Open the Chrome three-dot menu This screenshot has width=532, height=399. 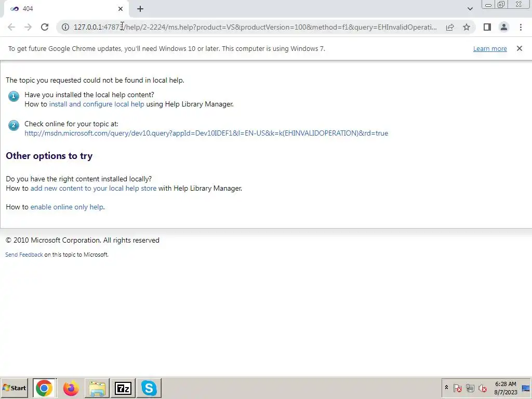click(x=521, y=27)
